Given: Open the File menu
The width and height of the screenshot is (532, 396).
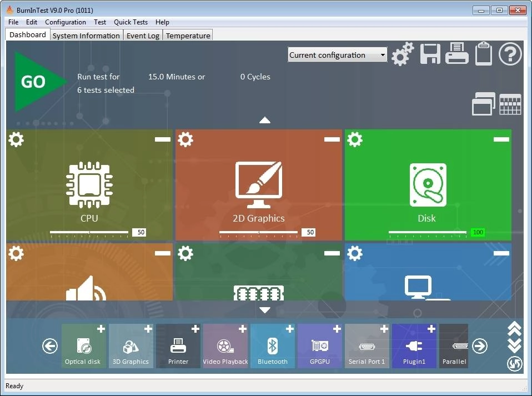Looking at the screenshot, I should coord(13,22).
